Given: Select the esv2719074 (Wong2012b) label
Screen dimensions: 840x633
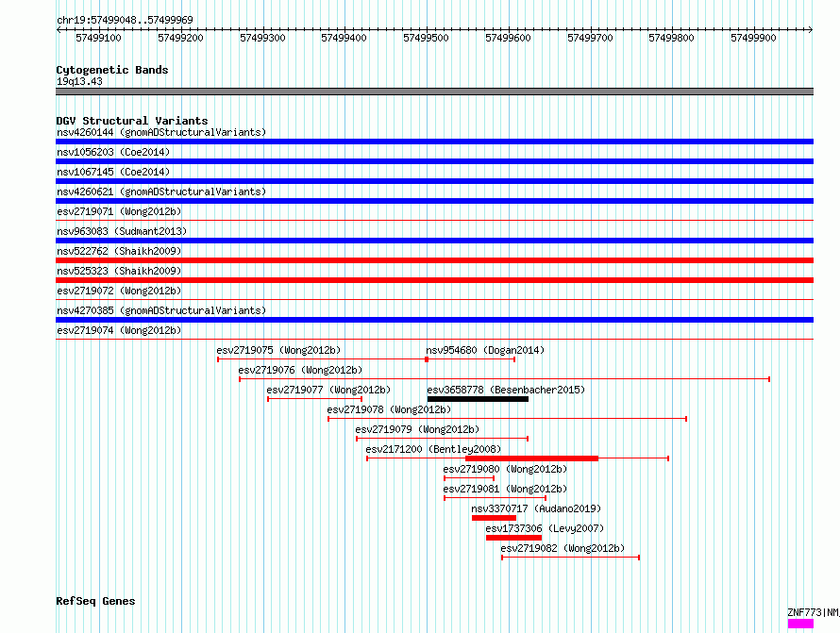Looking at the screenshot, I should (119, 330).
